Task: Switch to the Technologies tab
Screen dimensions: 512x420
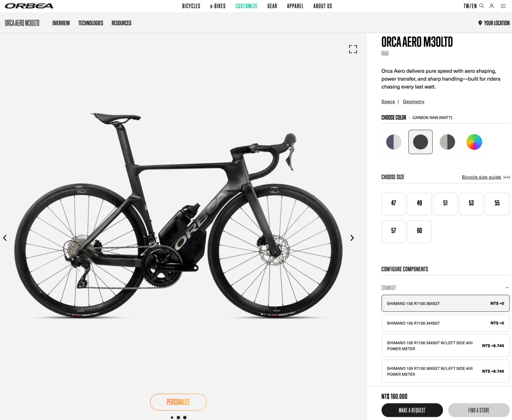Action: [x=90, y=23]
